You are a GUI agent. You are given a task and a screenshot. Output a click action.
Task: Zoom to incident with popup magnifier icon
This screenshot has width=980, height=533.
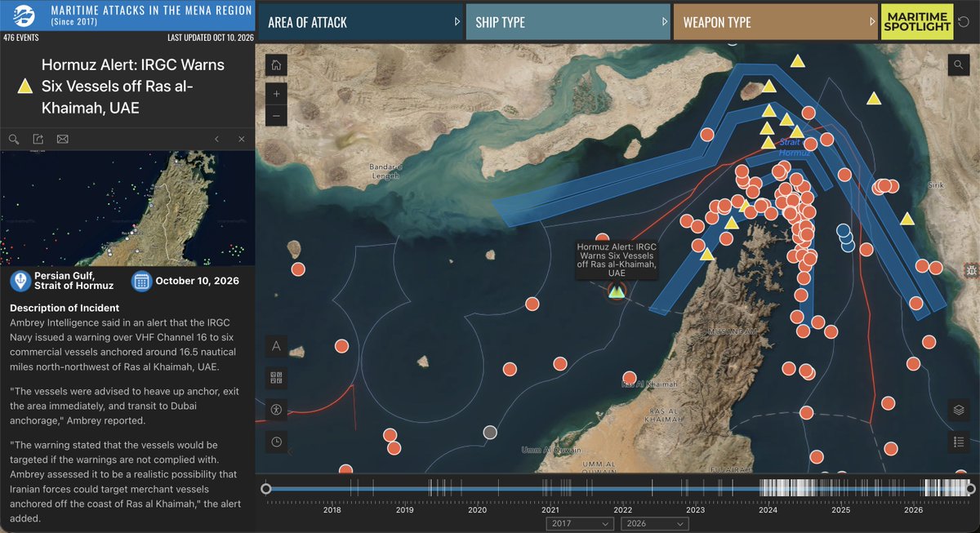14,140
